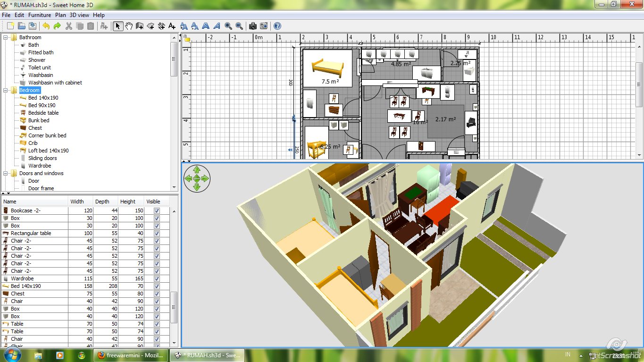Create a new home with toolbar icon
This screenshot has height=362, width=644.
[10, 26]
